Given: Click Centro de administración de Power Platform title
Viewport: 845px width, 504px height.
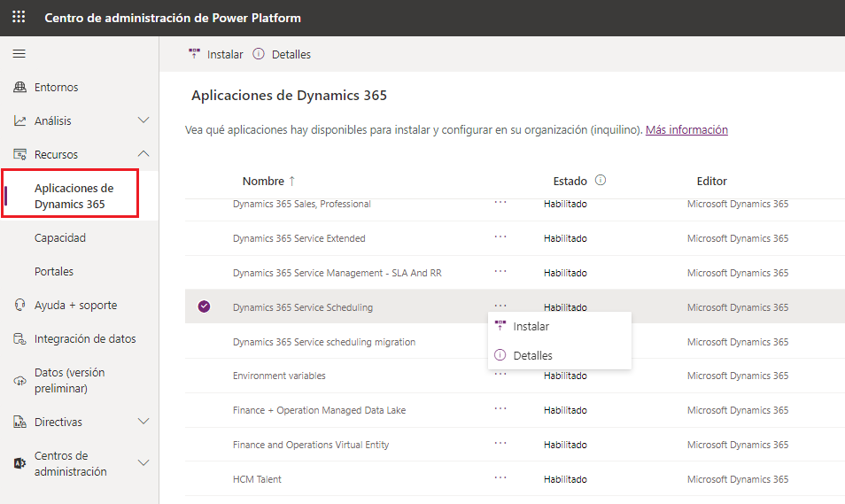Looking at the screenshot, I should tap(173, 18).
